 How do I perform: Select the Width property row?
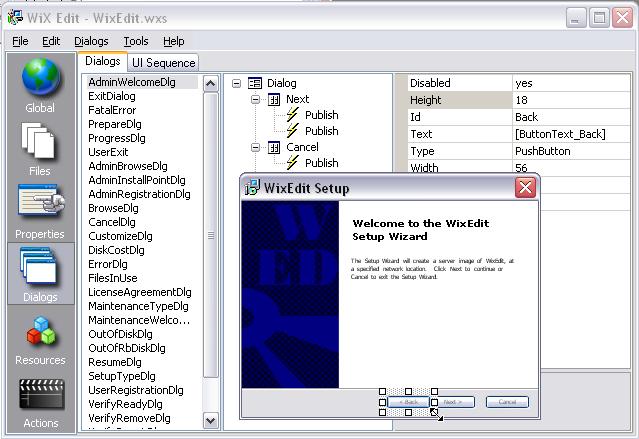pyautogui.click(x=519, y=168)
